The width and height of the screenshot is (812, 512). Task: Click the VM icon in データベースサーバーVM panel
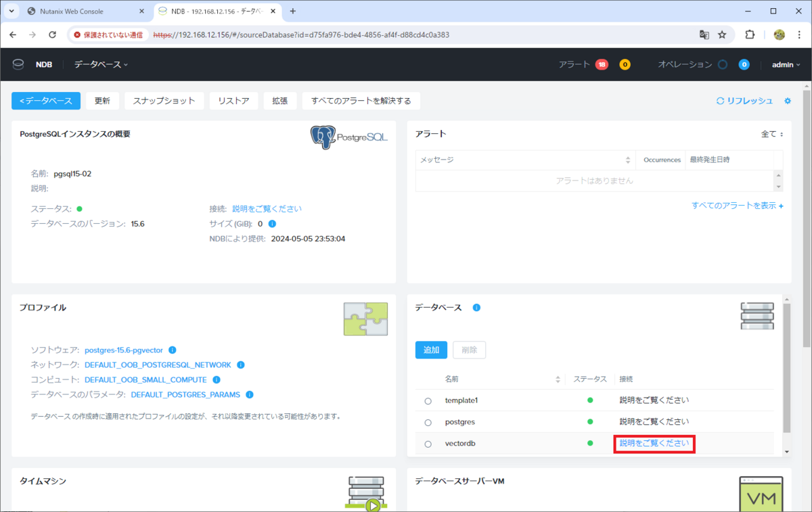(x=761, y=494)
